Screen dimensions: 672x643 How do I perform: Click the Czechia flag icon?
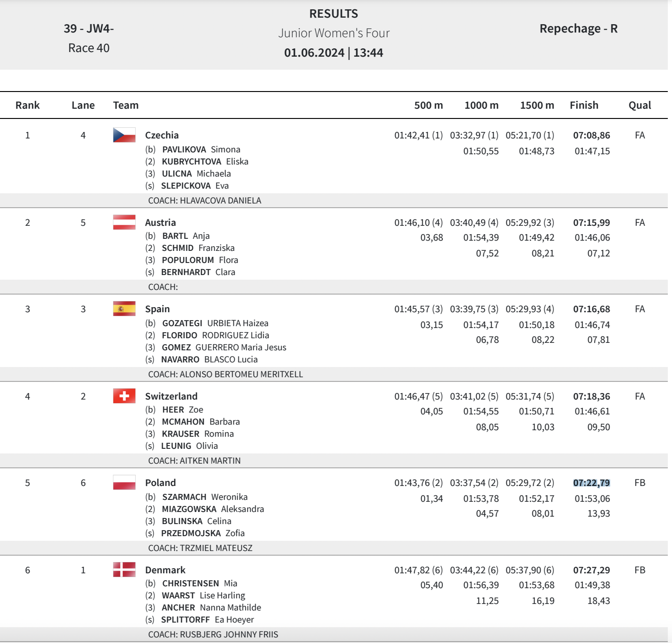point(124,135)
